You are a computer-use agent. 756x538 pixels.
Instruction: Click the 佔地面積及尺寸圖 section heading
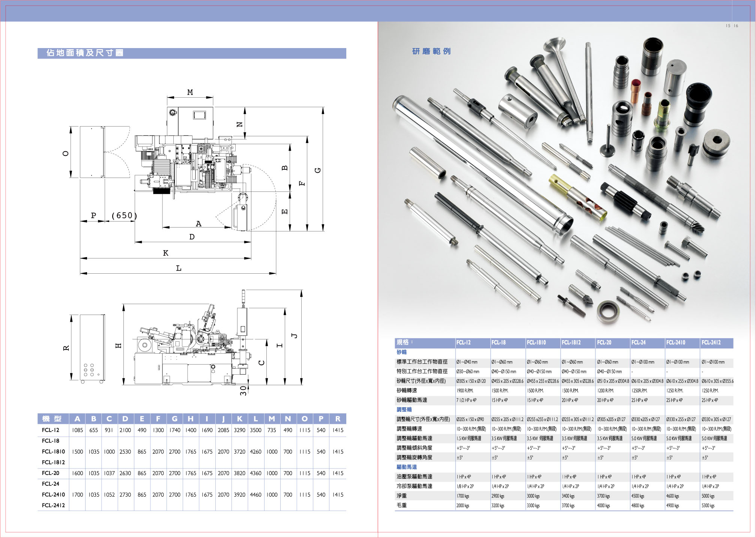(85, 53)
